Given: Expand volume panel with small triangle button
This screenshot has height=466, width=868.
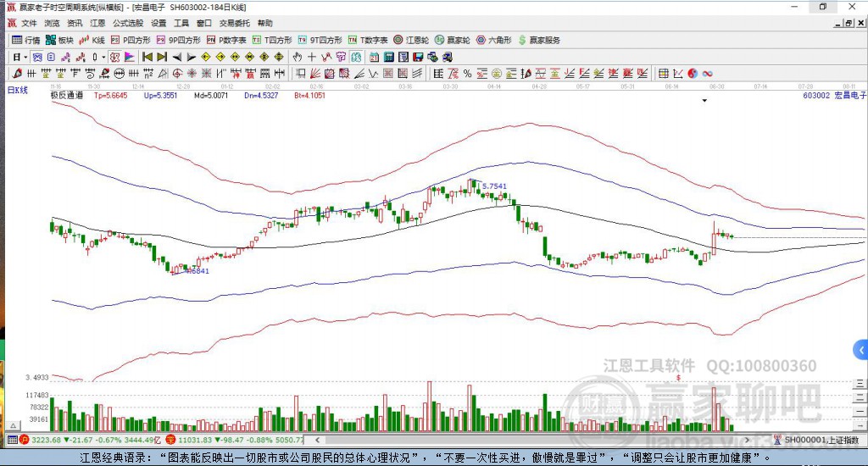Looking at the screenshot, I should click(x=14, y=425).
